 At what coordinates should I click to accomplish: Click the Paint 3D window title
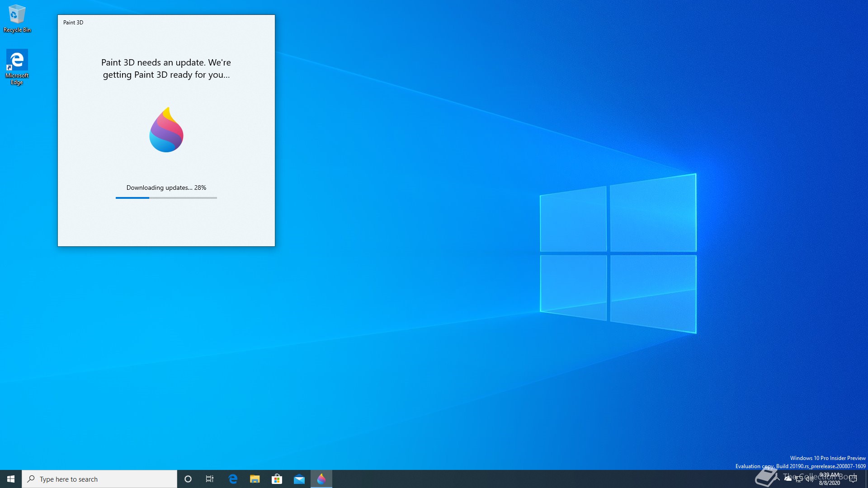pyautogui.click(x=73, y=23)
